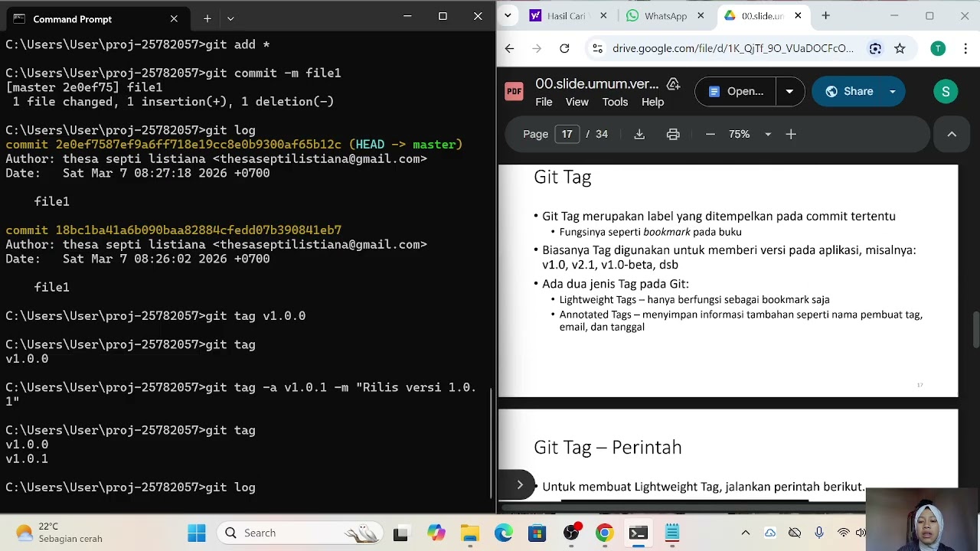Screen dimensions: 980x551
Task: Click the page number input field
Action: point(567,134)
